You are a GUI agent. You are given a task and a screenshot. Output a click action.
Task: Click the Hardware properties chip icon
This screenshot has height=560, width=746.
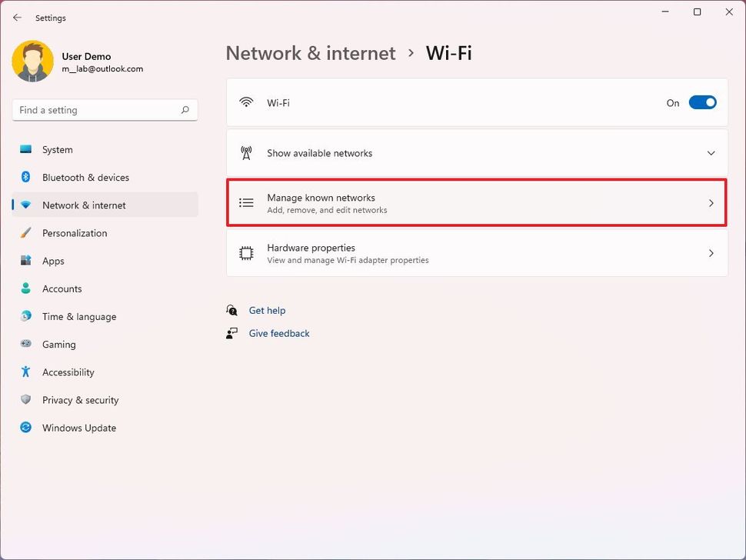tap(246, 252)
